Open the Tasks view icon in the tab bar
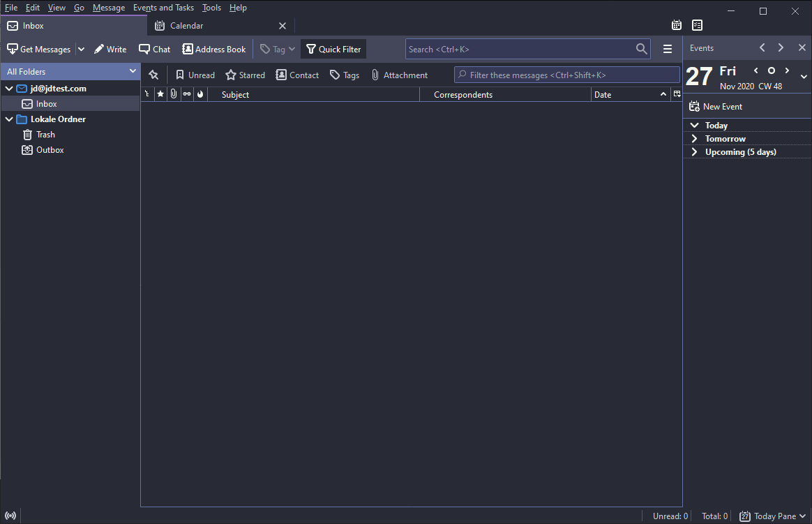812x524 pixels. pyautogui.click(x=697, y=24)
